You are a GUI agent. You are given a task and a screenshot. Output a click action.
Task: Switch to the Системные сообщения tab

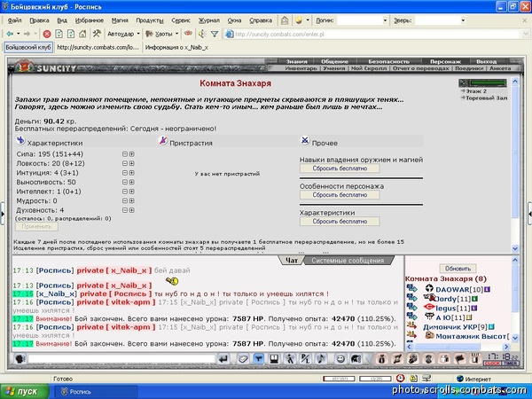click(348, 261)
